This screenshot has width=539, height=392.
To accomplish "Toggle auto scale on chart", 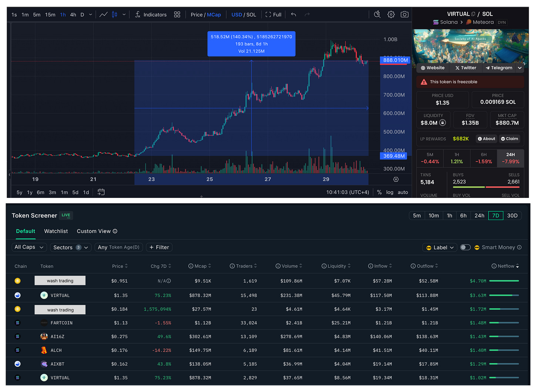I will 403,192.
